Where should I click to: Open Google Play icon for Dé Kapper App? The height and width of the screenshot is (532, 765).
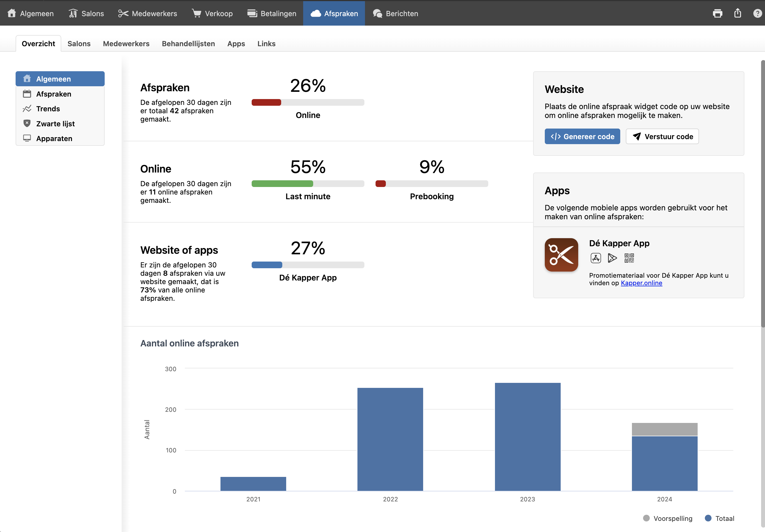pyautogui.click(x=612, y=258)
